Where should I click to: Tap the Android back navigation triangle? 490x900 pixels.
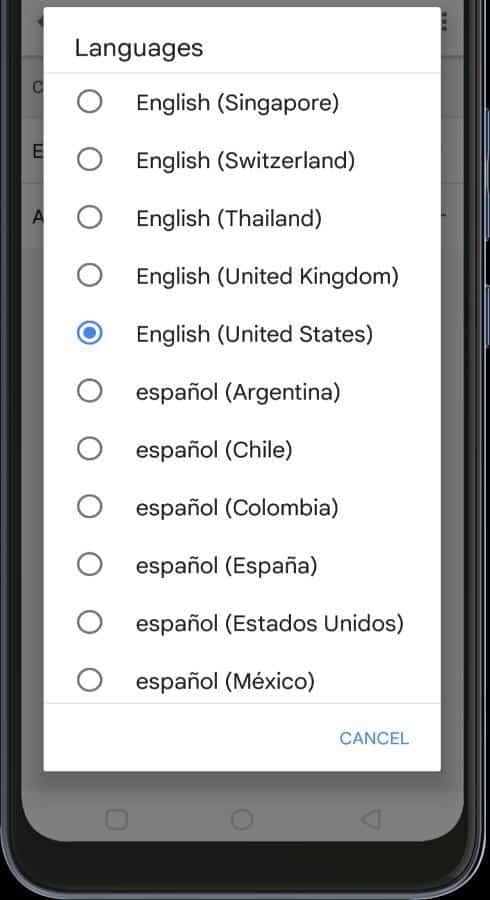(x=371, y=819)
